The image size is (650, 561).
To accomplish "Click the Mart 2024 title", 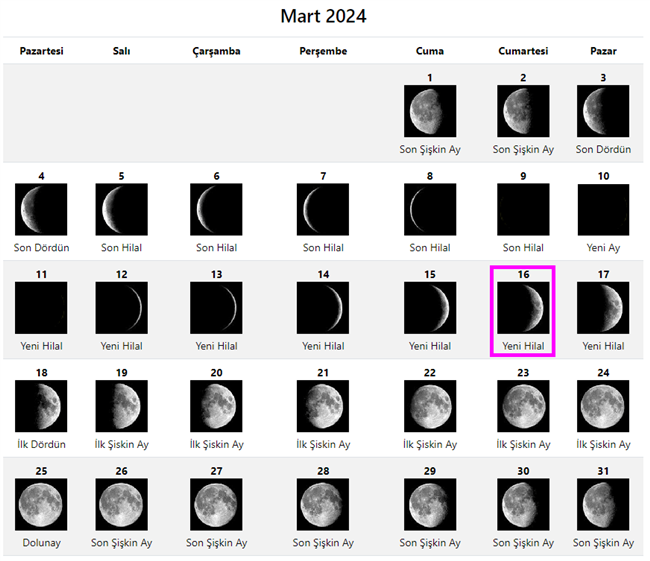I will pyautogui.click(x=323, y=16).
